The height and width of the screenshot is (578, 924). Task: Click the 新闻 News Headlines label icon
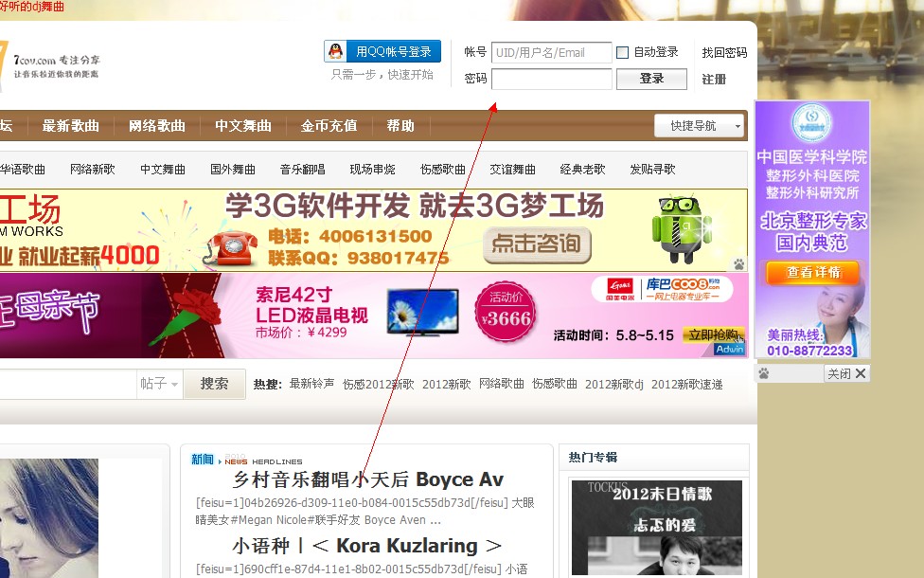246,460
